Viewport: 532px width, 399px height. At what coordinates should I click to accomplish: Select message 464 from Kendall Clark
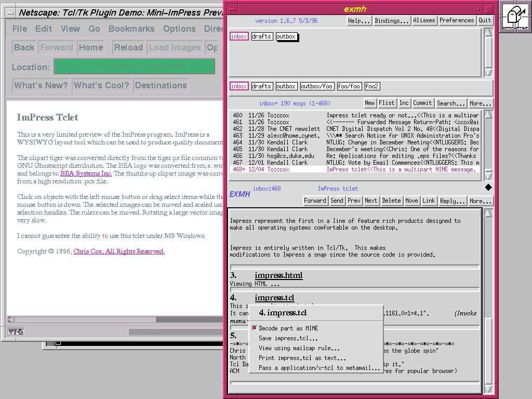pos(355,142)
